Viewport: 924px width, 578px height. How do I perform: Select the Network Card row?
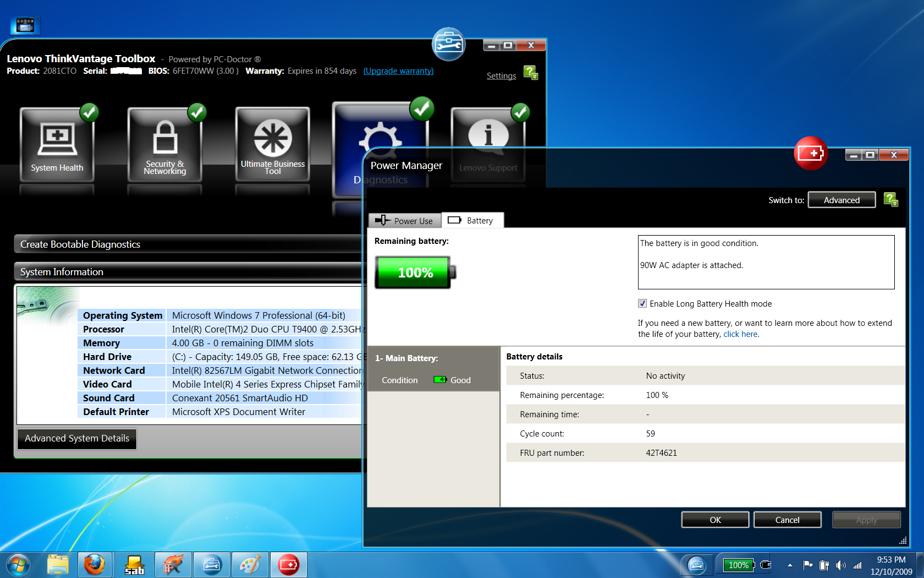tap(220, 370)
